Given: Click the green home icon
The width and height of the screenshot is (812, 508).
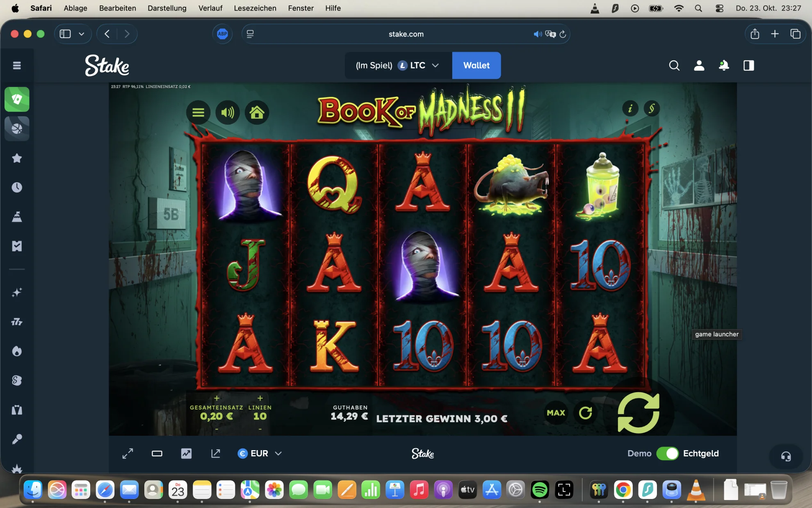Looking at the screenshot, I should [257, 112].
